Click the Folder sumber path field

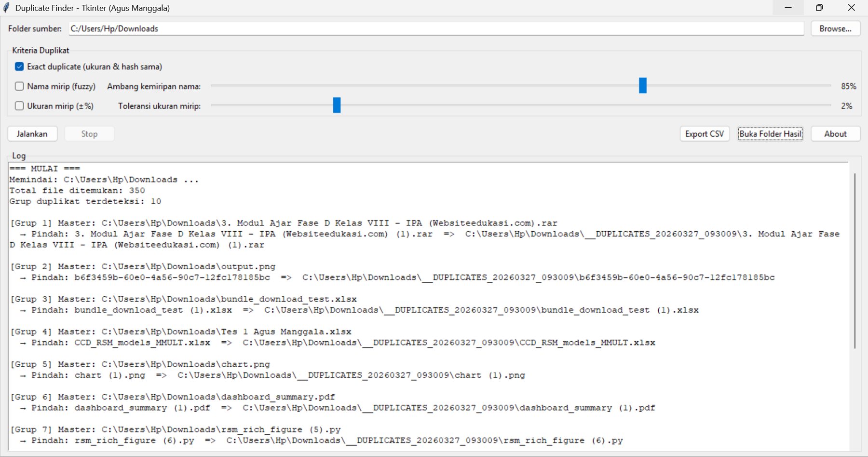[436, 28]
